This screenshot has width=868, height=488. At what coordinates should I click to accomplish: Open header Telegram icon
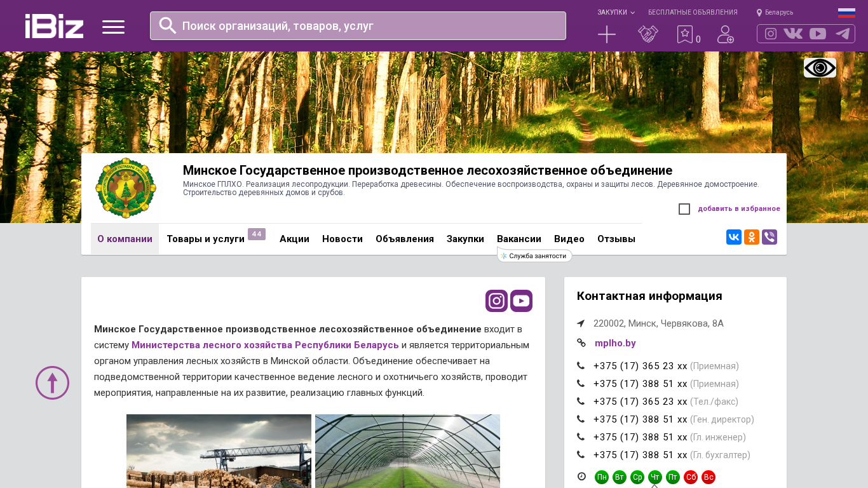(x=843, y=34)
